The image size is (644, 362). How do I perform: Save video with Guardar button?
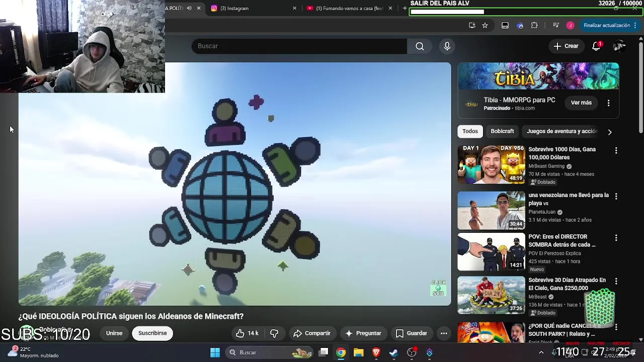click(412, 333)
